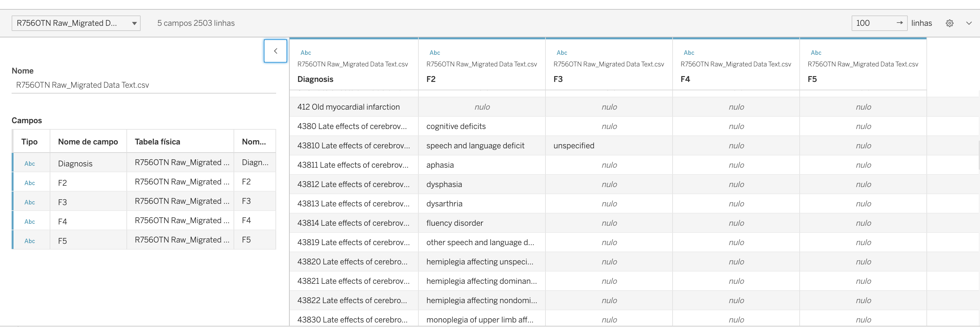The image size is (980, 327).
Task: Click the Nome text field
Action: coord(144,85)
